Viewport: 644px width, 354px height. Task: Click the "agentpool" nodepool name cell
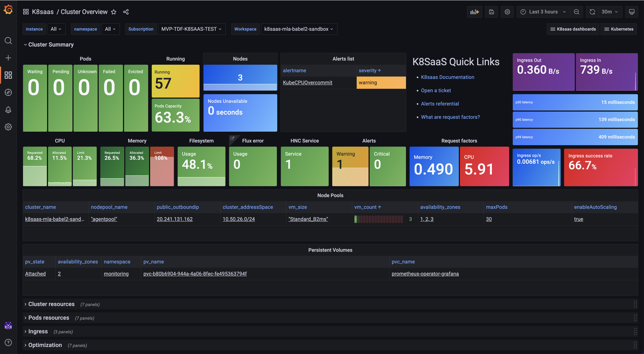104,219
